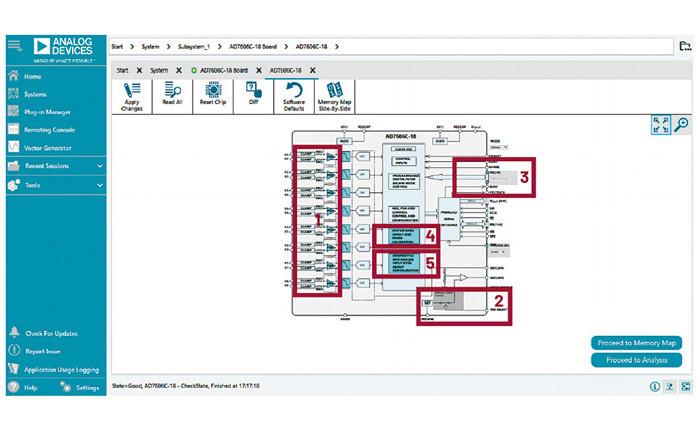
Task: Open the Vector Generator
Action: [x=48, y=148]
